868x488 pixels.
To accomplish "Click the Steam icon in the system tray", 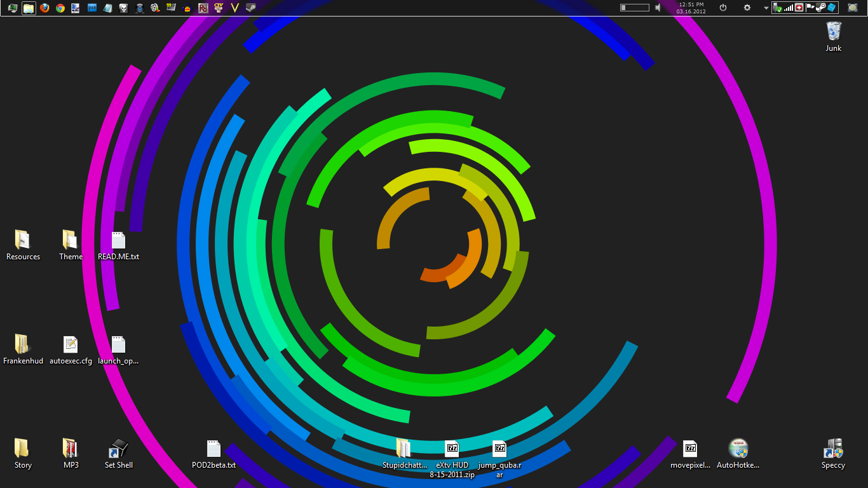I will point(821,8).
